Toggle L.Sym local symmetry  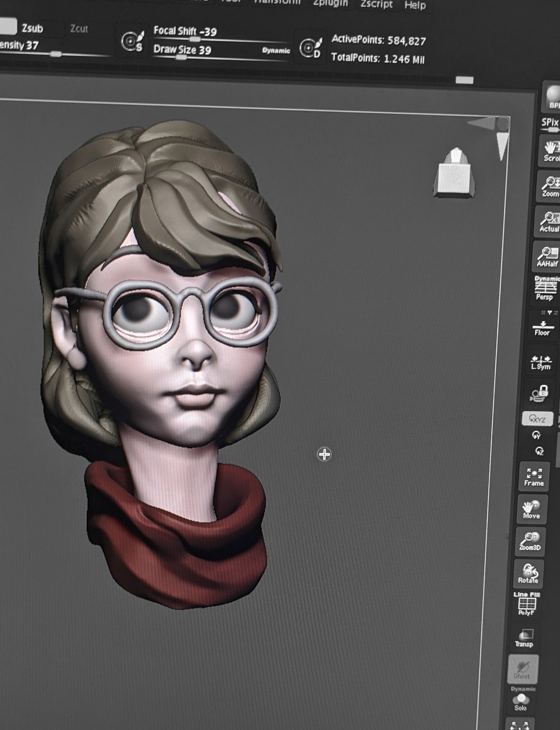pyautogui.click(x=541, y=362)
